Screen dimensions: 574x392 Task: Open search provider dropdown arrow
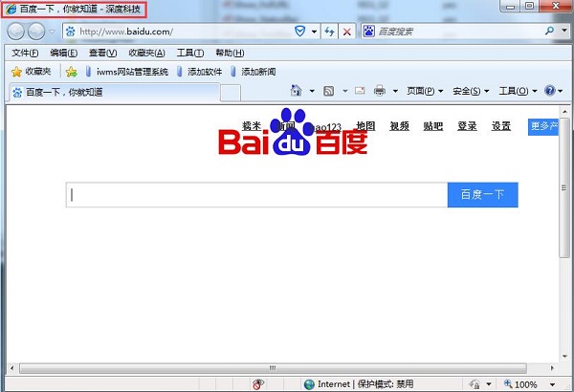click(x=564, y=31)
